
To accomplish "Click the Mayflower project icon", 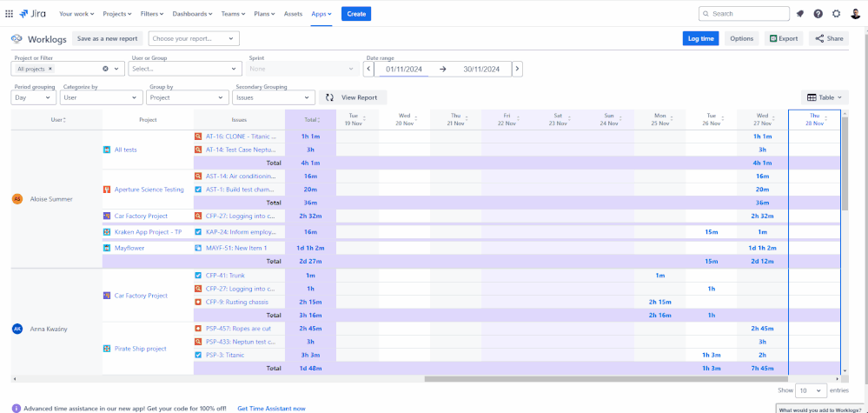I will [108, 248].
